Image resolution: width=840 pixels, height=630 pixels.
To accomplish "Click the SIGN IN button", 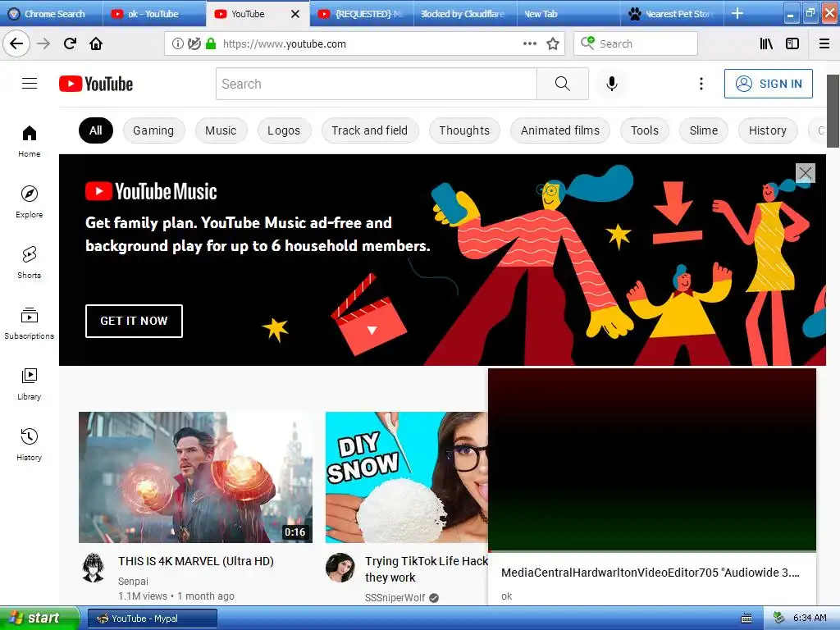I will pyautogui.click(x=768, y=84).
